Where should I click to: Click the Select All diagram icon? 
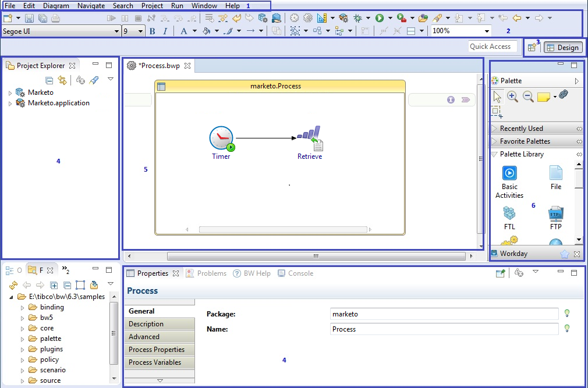click(x=295, y=31)
